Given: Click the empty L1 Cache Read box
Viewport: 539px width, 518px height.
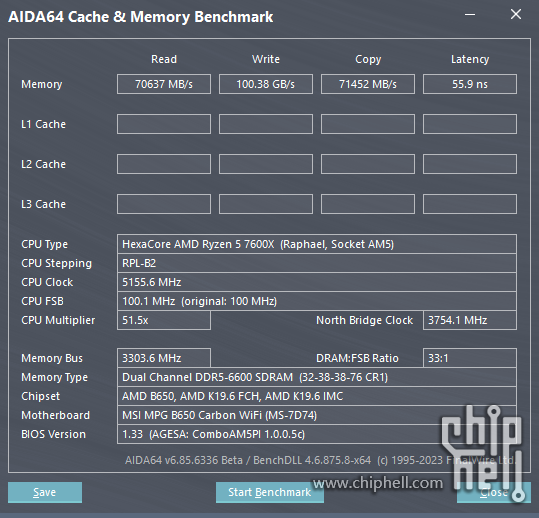Looking at the screenshot, I should tap(164, 124).
